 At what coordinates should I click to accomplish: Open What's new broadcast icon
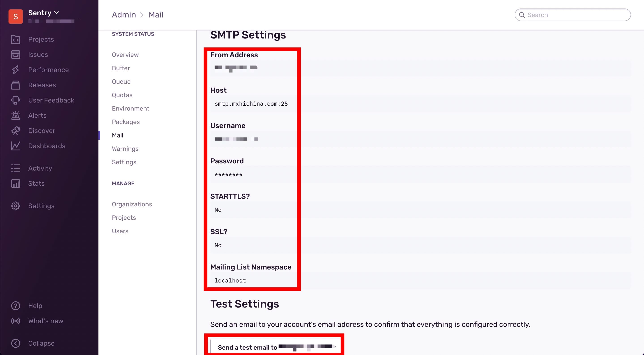(15, 321)
